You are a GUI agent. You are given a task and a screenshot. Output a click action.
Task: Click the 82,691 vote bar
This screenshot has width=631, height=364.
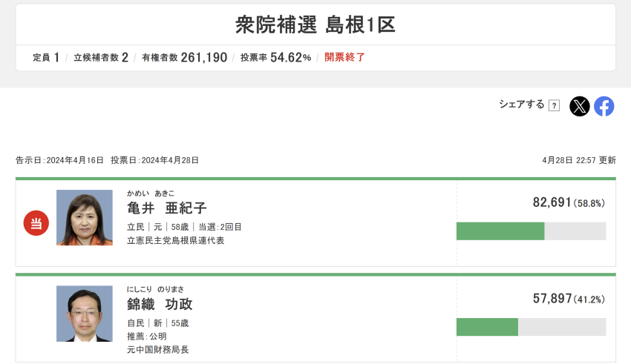(532, 231)
